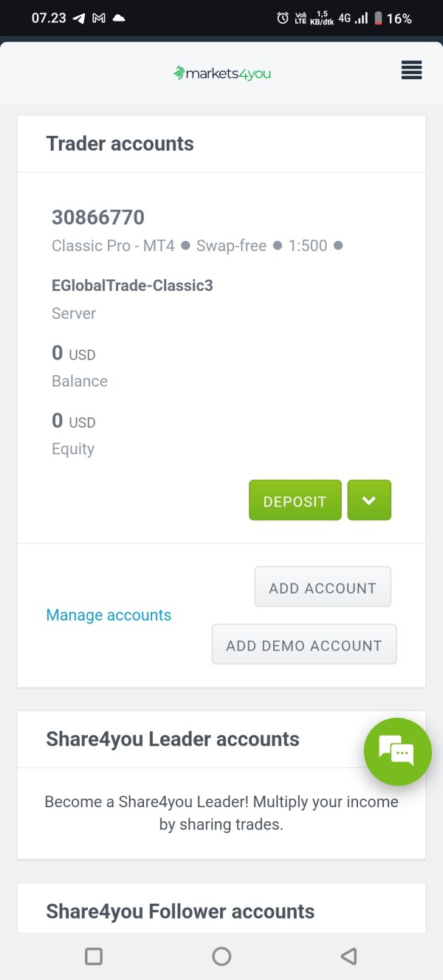The height and width of the screenshot is (980, 443).
Task: Click the Add Account button
Action: click(x=323, y=588)
